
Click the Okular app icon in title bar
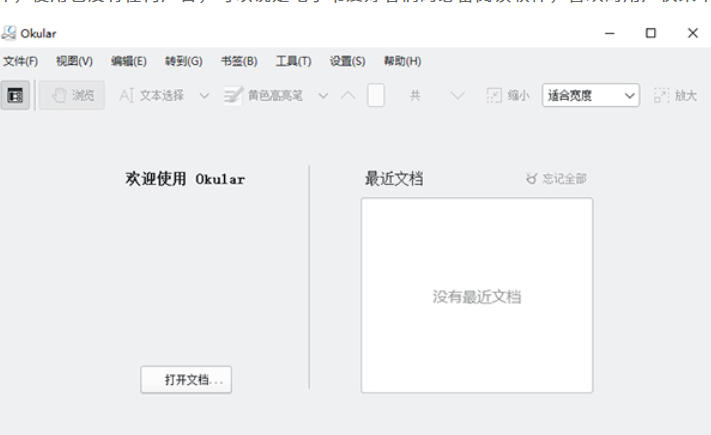9,33
